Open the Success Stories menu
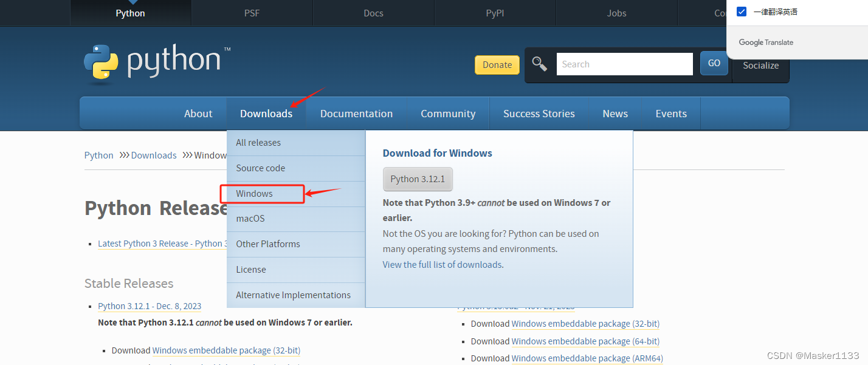Screen dimensions: 868x365 [x=539, y=114]
